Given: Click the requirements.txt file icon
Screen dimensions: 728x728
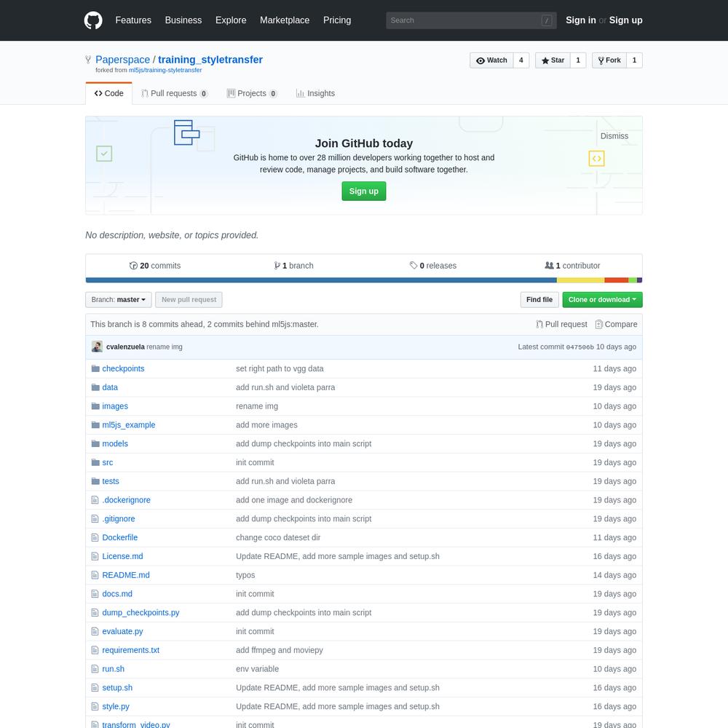Looking at the screenshot, I should [x=95, y=650].
